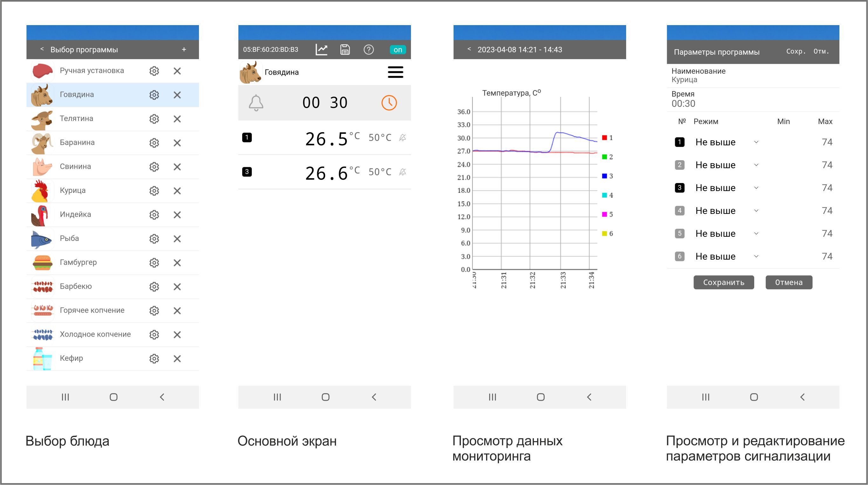The image size is (868, 485).
Task: Open the 'Не выше' dropdown for sensor 6
Action: click(x=757, y=256)
